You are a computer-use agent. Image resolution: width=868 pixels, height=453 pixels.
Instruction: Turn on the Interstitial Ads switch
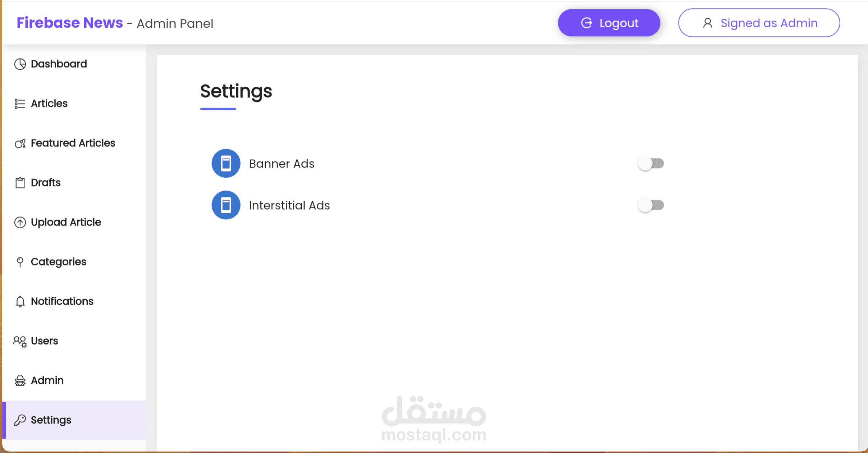[x=651, y=205]
